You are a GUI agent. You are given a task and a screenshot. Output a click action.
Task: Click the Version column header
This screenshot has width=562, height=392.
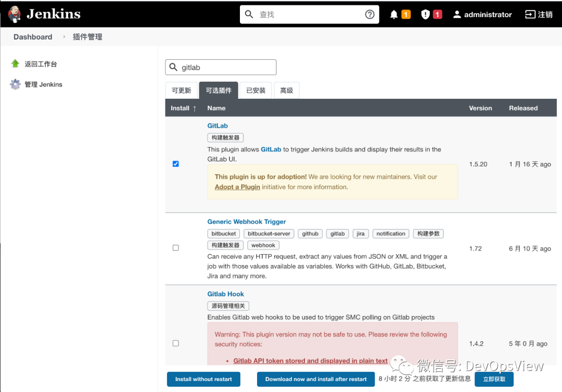pos(480,108)
